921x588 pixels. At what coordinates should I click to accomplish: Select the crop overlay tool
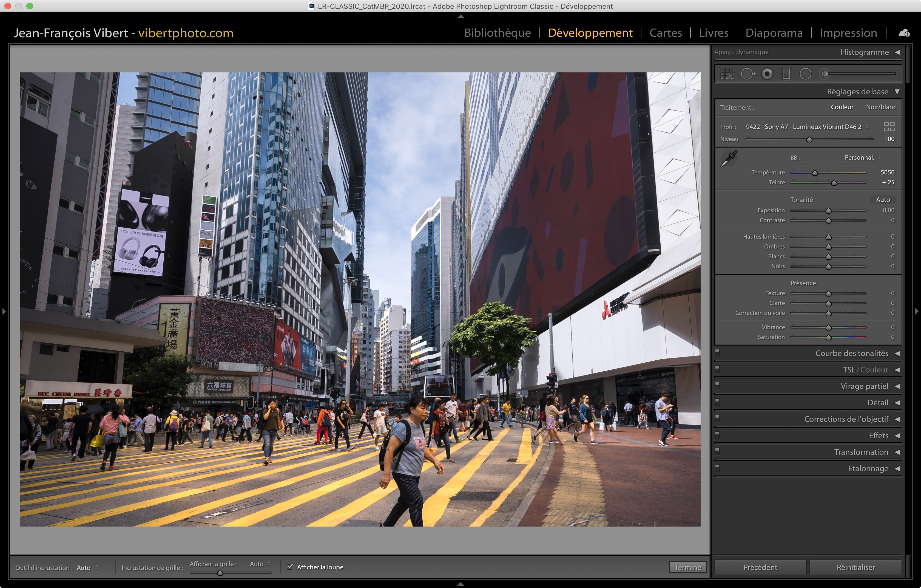click(727, 74)
